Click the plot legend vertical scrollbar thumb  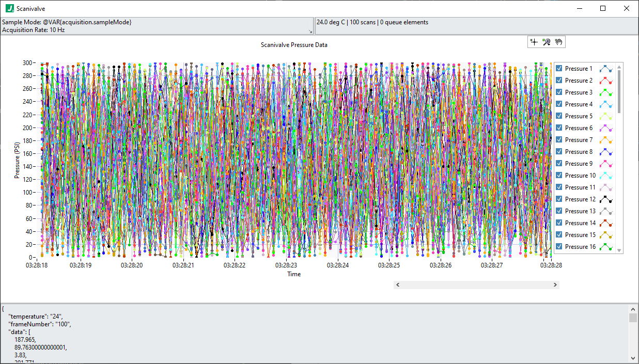619,91
